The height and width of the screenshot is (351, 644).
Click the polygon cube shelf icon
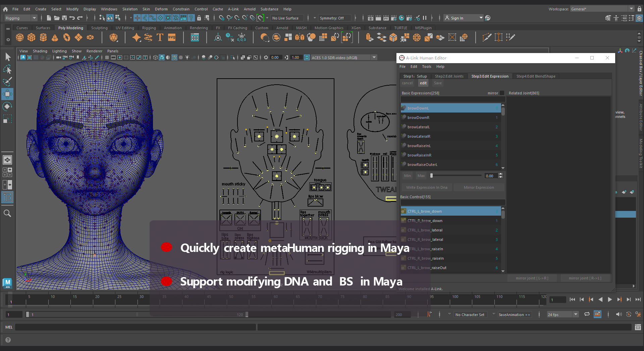[x=32, y=38]
